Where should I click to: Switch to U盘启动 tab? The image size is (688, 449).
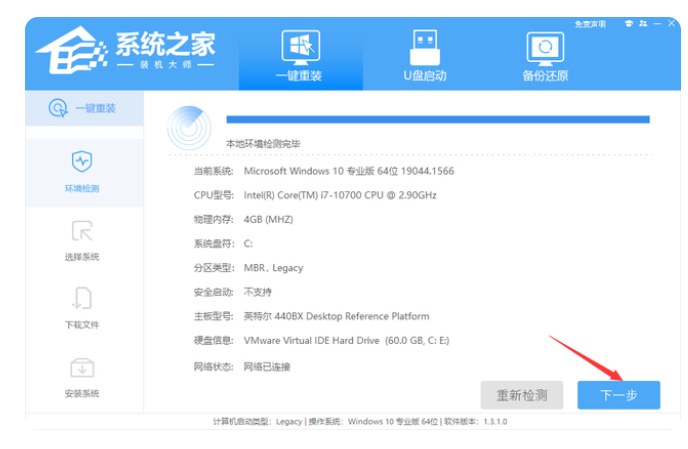pos(424,56)
